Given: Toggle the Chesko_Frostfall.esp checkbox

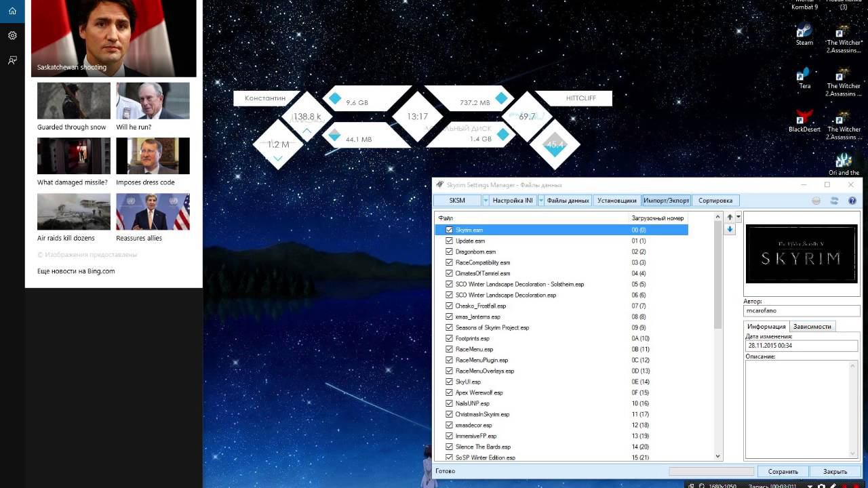Looking at the screenshot, I should tap(449, 306).
